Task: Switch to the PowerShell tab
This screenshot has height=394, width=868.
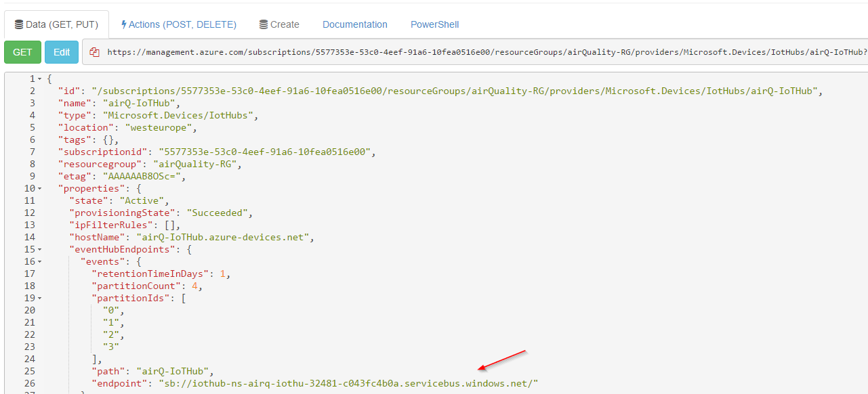Action: 434,24
